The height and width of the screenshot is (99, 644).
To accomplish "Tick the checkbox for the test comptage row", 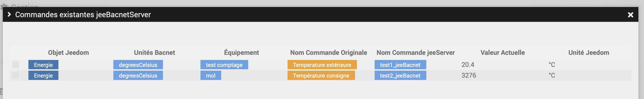I will [x=16, y=65].
